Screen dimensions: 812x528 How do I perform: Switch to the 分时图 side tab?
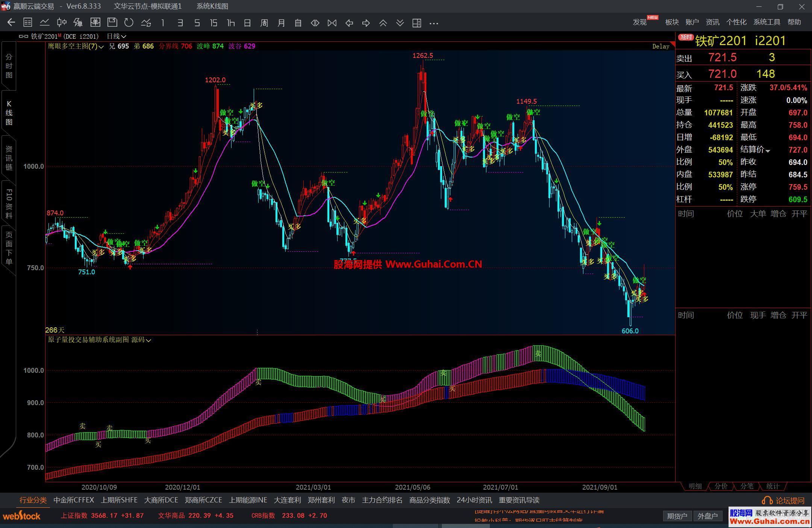click(9, 66)
